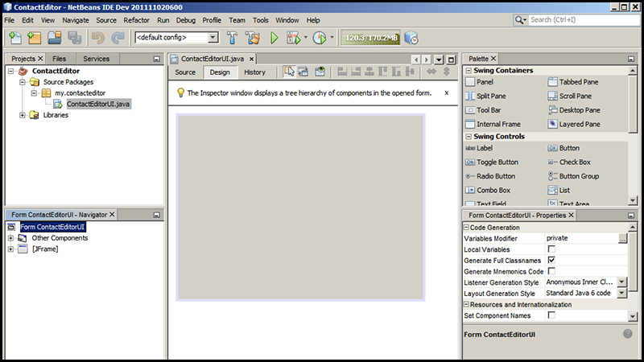The height and width of the screenshot is (362, 644).
Task: Collapse the Code Generation properties section
Action: coord(467,227)
